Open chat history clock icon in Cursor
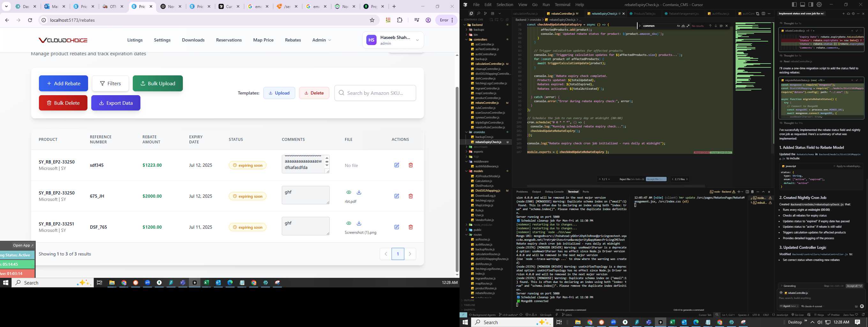 pyautogui.click(x=853, y=13)
